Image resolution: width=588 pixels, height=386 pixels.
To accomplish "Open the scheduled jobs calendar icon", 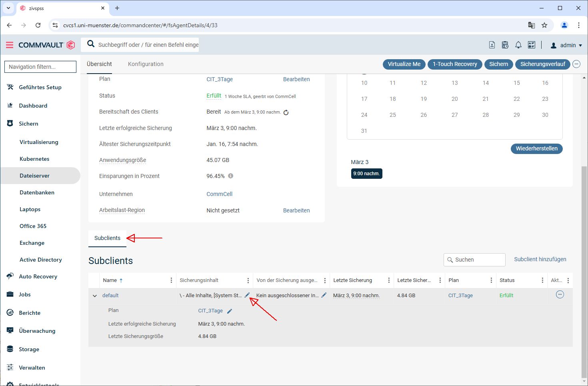I will [505, 45].
